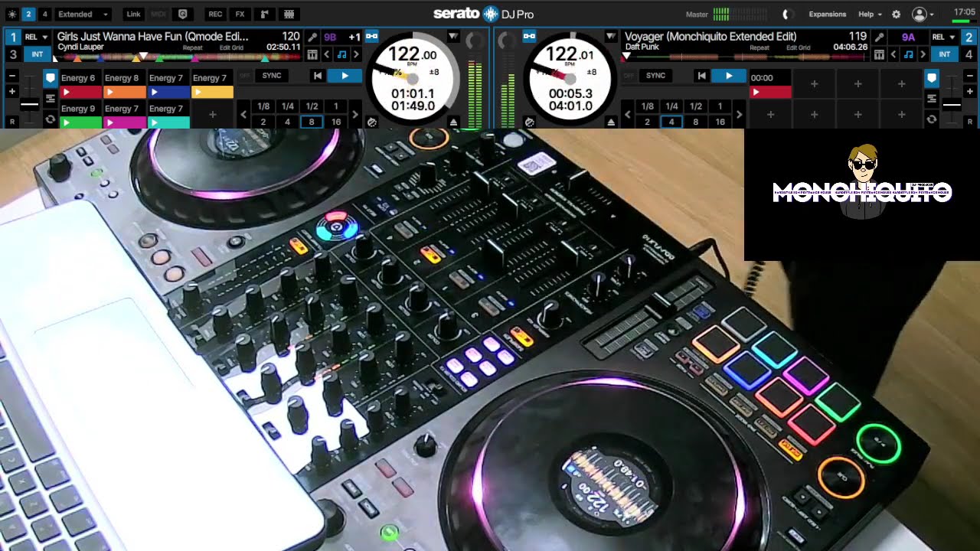Click deck 1 SYNC button
Image resolution: width=980 pixels, height=551 pixels.
(272, 76)
